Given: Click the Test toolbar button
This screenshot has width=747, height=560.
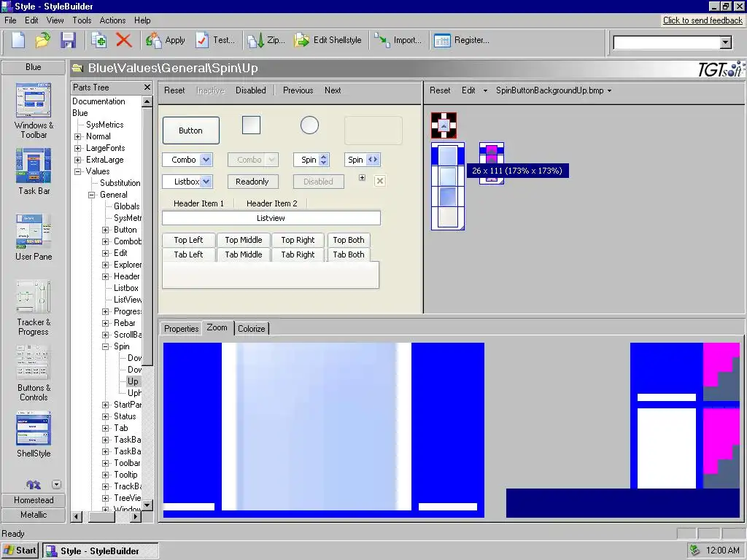Looking at the screenshot, I should click(215, 40).
